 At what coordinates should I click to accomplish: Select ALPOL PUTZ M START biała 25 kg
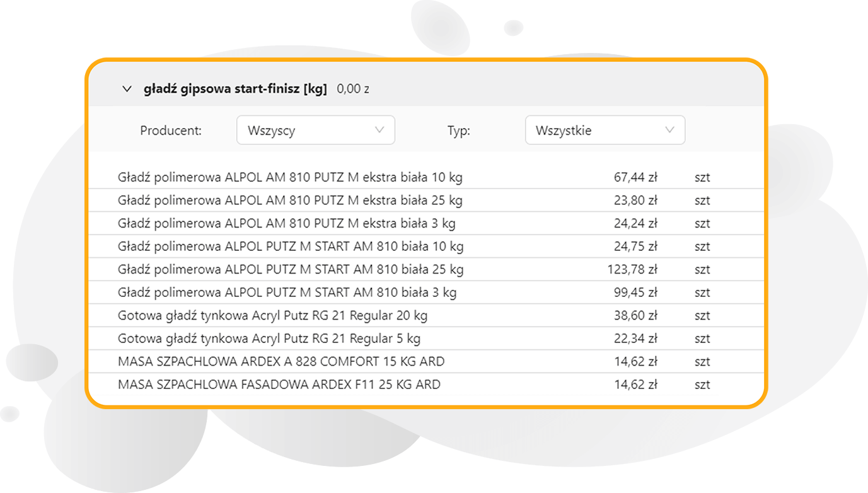(291, 270)
